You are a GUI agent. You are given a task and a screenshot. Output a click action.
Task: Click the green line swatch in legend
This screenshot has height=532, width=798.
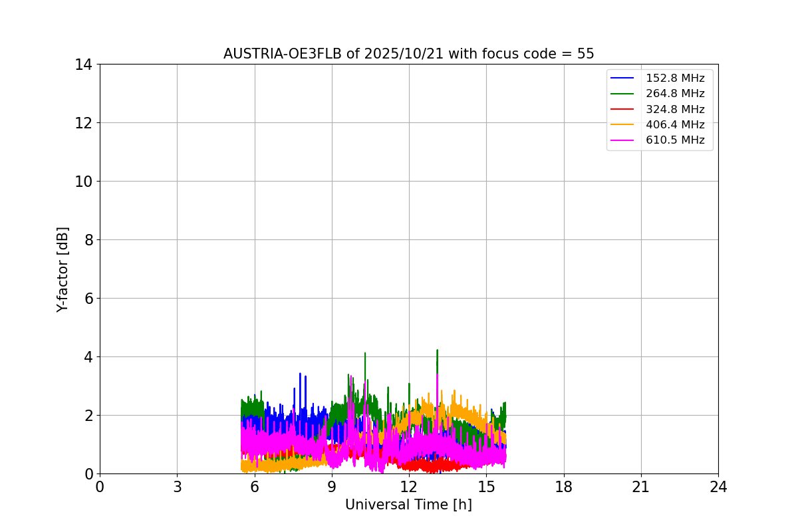tap(622, 94)
